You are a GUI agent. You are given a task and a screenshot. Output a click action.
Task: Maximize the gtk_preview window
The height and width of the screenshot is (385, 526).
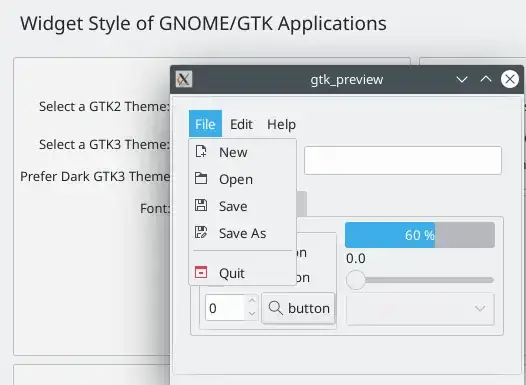[x=486, y=79]
